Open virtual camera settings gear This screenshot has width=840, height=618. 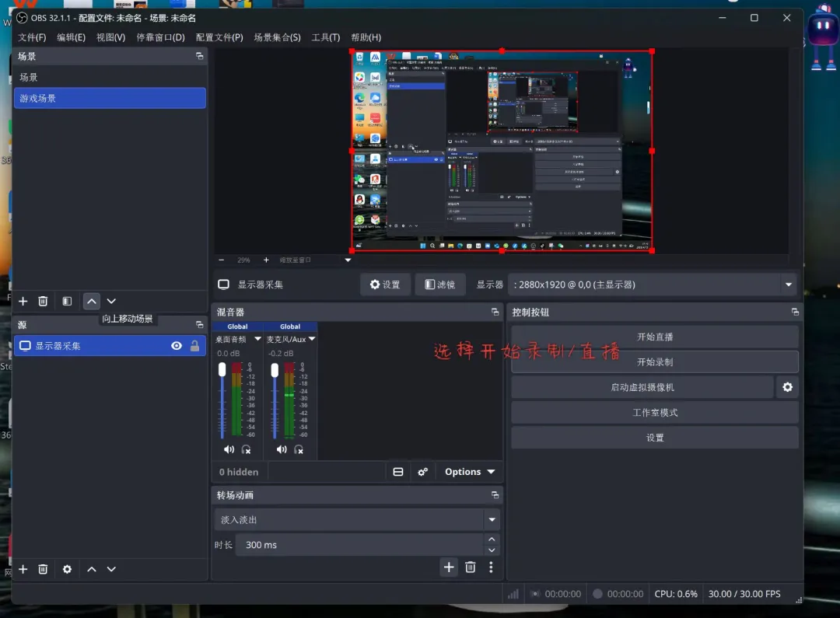point(787,386)
